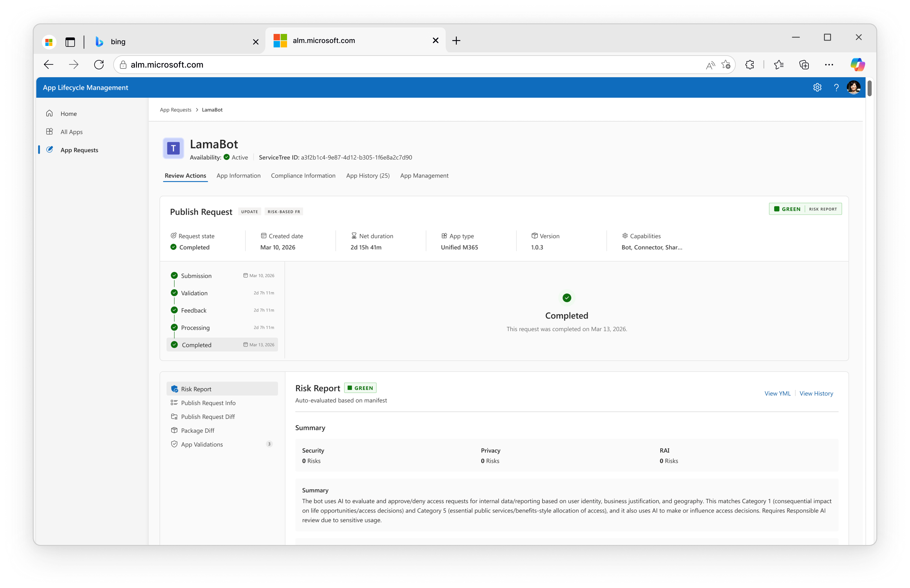The width and height of the screenshot is (910, 588).
Task: Select the Processing step
Action: point(222,328)
